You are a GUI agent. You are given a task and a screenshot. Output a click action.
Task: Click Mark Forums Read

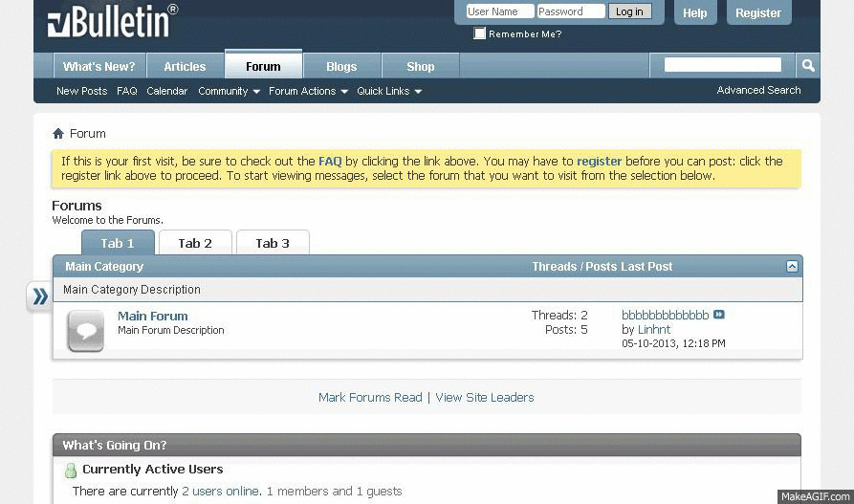pyautogui.click(x=370, y=397)
